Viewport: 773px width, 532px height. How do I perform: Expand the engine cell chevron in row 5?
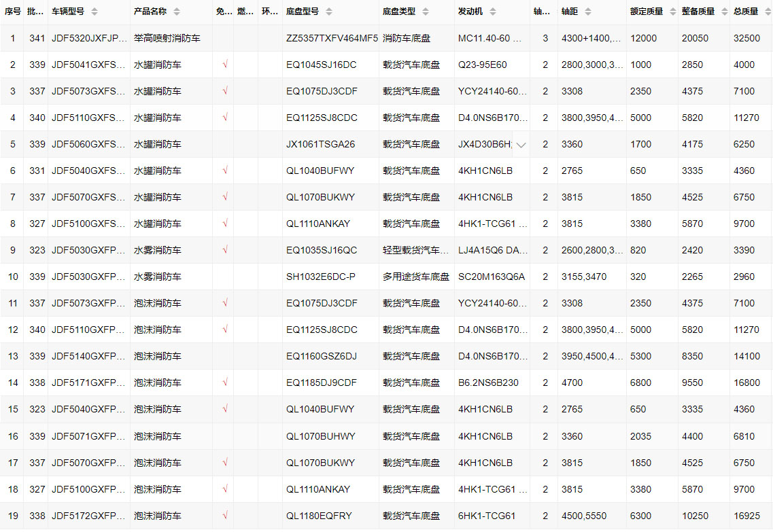[x=521, y=145]
